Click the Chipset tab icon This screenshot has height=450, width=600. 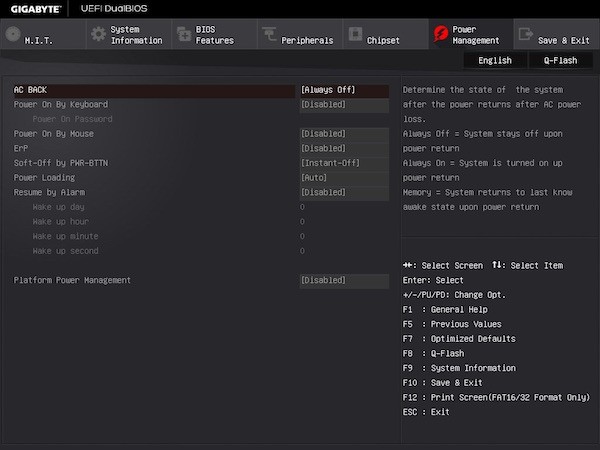[x=355, y=35]
